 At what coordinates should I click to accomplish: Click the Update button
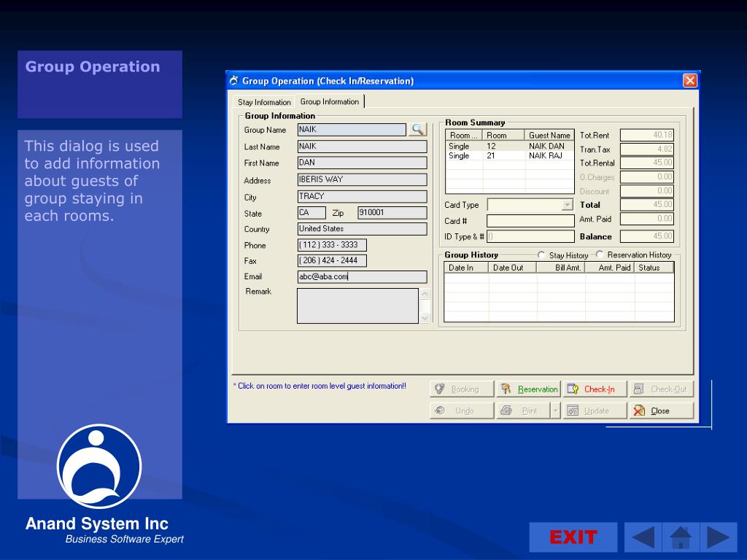(x=596, y=411)
